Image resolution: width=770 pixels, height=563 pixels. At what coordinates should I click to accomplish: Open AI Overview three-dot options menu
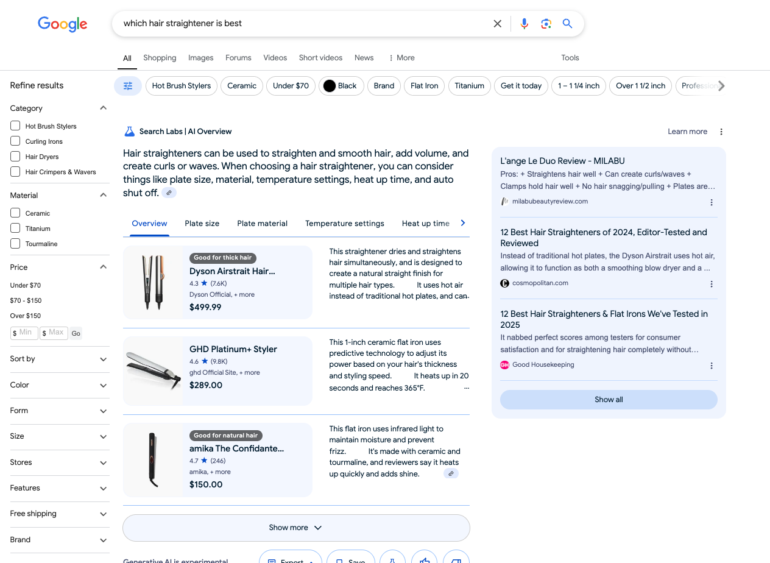tap(721, 132)
